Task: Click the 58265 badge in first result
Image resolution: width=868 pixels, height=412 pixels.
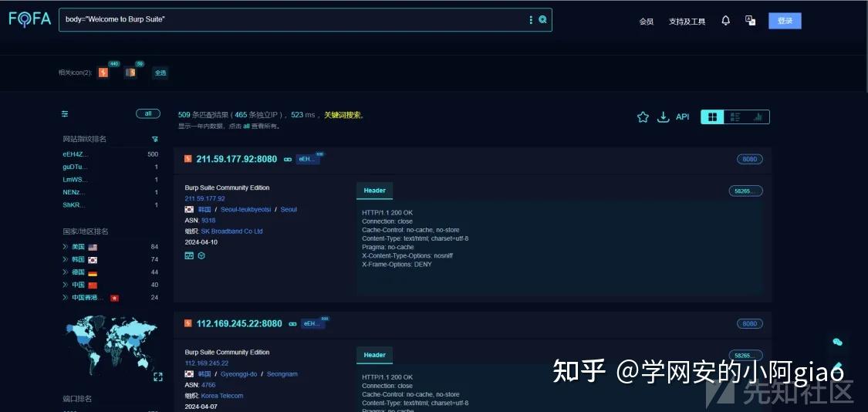Action: click(745, 191)
